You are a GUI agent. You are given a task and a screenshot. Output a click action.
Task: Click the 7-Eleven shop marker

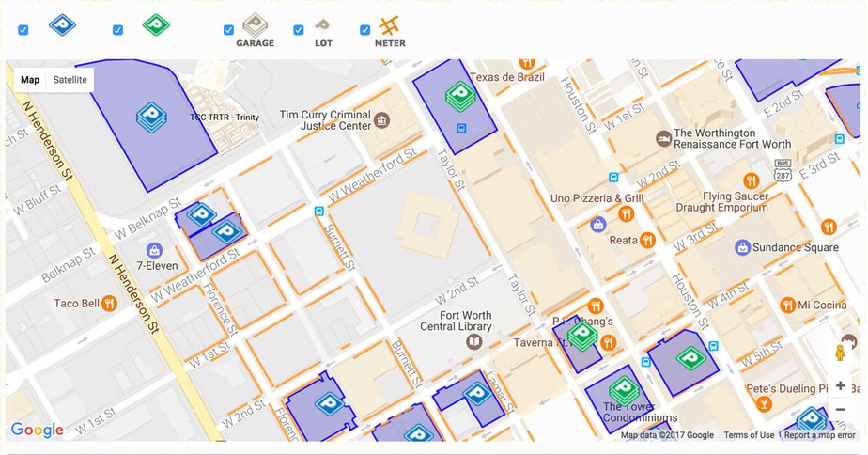(x=154, y=250)
